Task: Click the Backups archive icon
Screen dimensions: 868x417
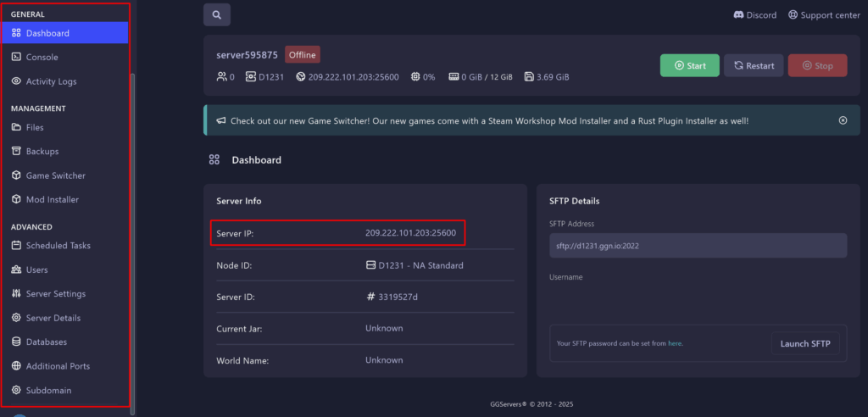Action: coord(17,151)
